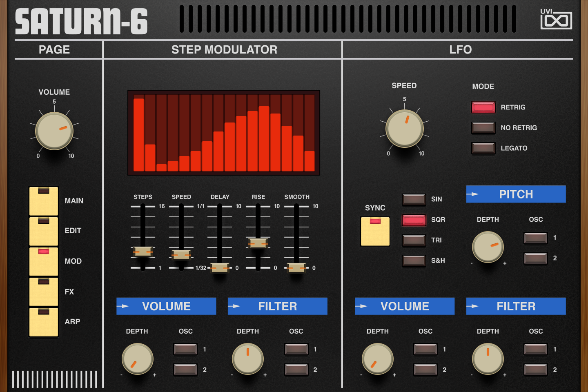Toggle the LFO SYNC button
Screen dimensions: 588x392
click(375, 232)
